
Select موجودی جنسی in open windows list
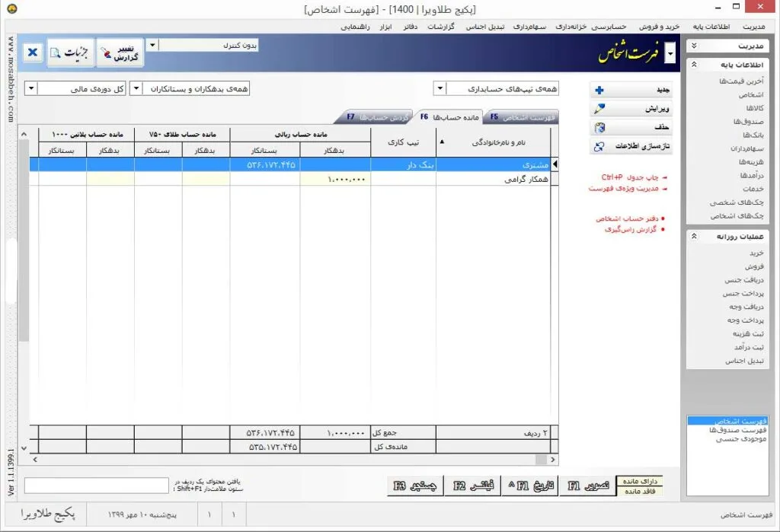click(x=740, y=439)
